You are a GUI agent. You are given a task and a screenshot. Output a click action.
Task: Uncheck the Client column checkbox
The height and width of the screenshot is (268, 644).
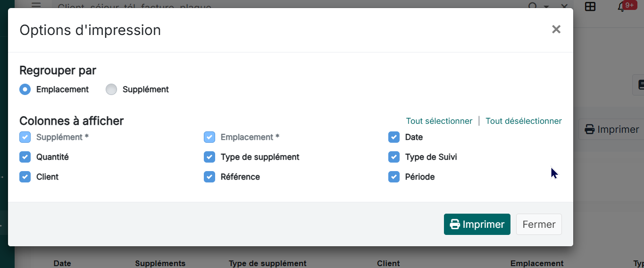[x=25, y=177]
